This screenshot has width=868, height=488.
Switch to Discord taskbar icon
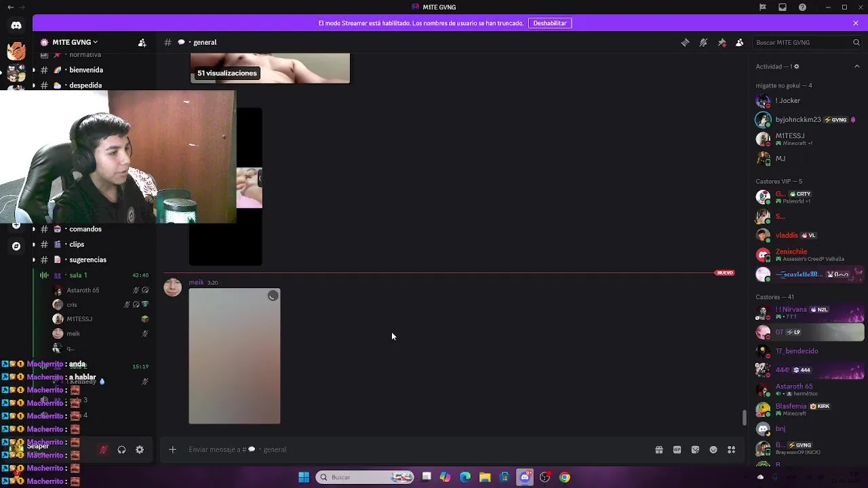[525, 477]
